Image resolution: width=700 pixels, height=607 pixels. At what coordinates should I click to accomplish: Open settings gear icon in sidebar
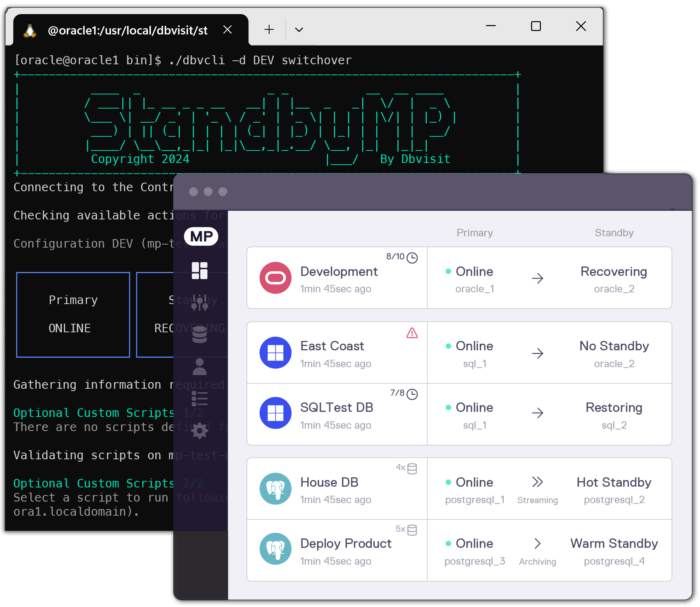199,431
